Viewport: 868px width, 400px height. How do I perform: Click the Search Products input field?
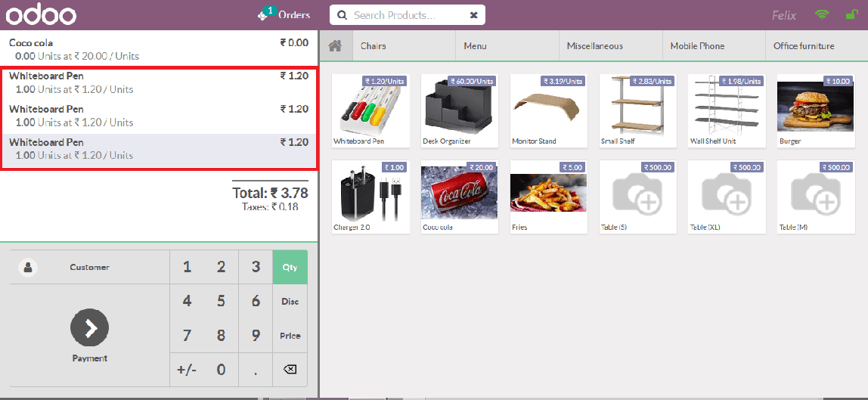[x=408, y=15]
